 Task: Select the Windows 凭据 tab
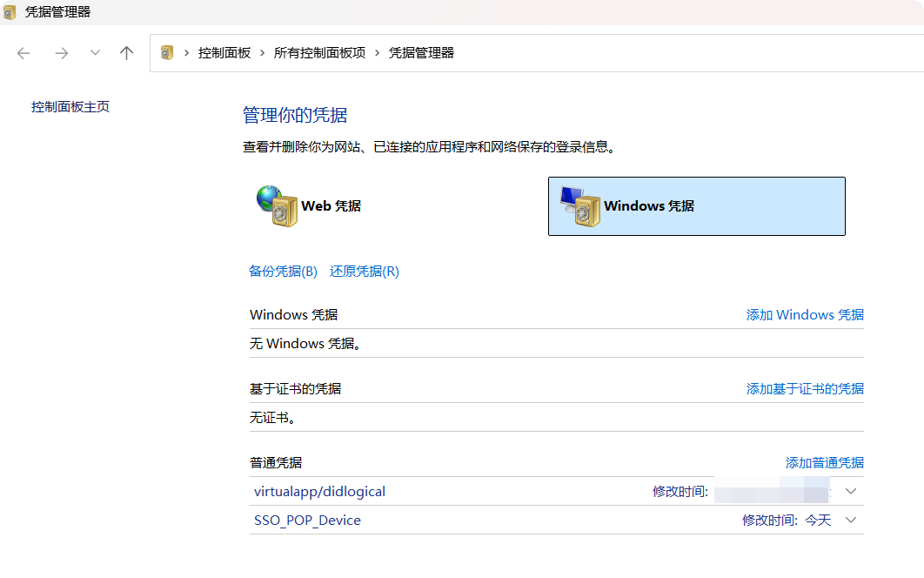click(697, 205)
